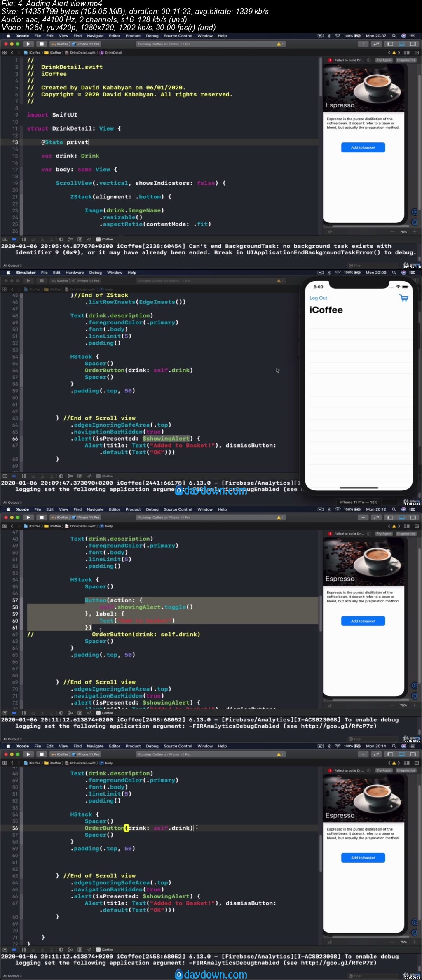Step out in the 20:07 frame debug bar
Screen dimensions: 422x980
[52, 239]
